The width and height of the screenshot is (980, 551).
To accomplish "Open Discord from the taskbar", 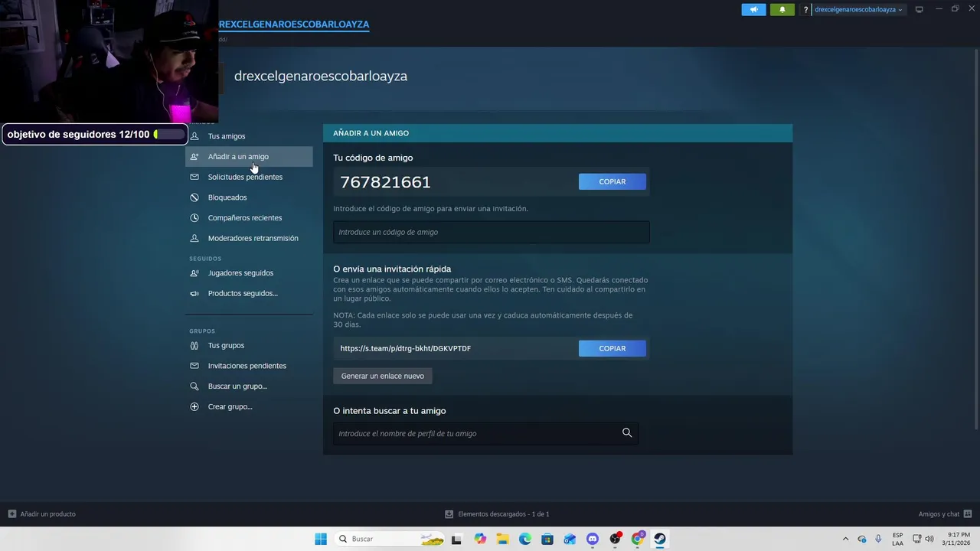I will click(593, 539).
